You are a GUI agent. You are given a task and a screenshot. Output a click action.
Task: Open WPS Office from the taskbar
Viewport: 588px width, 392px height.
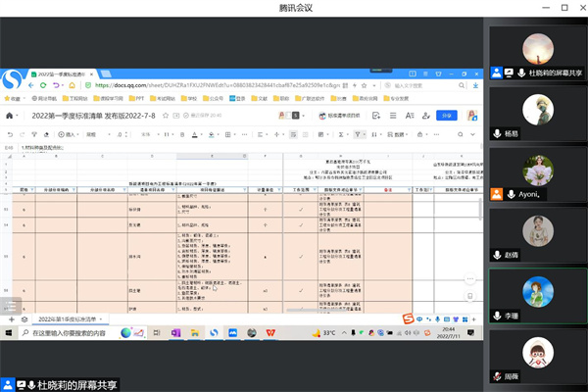point(270,334)
